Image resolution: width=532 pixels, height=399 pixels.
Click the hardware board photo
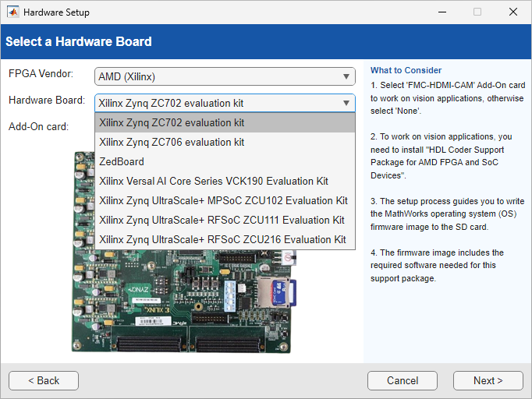(183, 302)
